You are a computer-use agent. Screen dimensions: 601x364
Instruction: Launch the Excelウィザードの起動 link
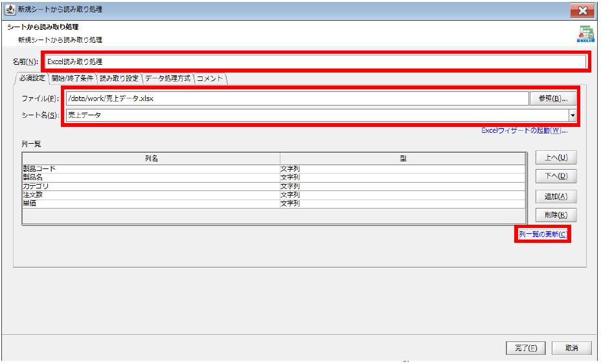click(524, 130)
